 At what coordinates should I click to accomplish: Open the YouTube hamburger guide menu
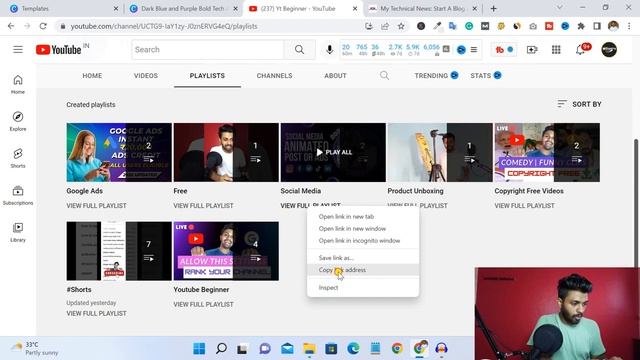[x=18, y=50]
